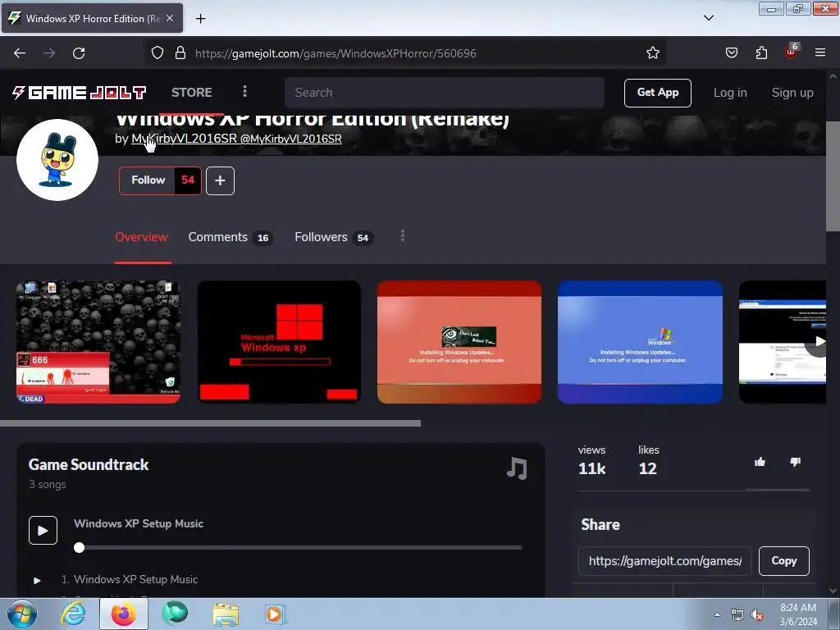Screen dimensions: 840x630
Task: Dislike the game with thumbs down
Action: 796,462
